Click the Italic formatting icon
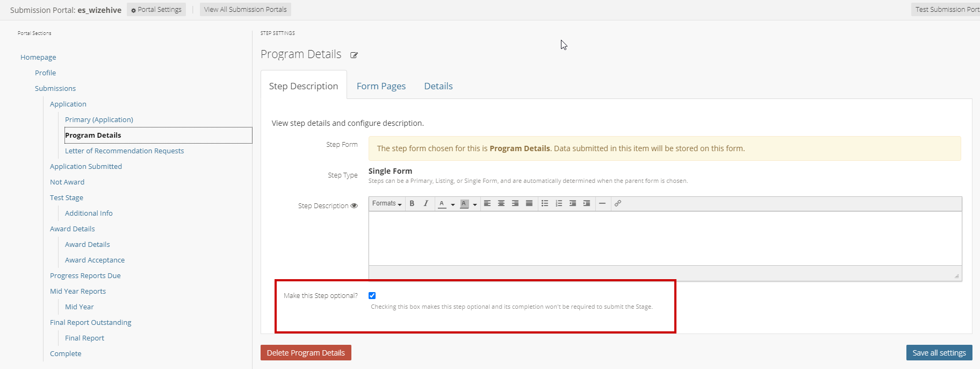980x369 pixels. click(426, 203)
